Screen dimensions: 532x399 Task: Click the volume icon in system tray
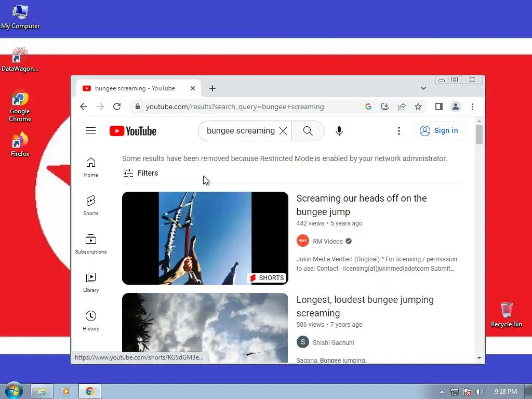point(479,392)
